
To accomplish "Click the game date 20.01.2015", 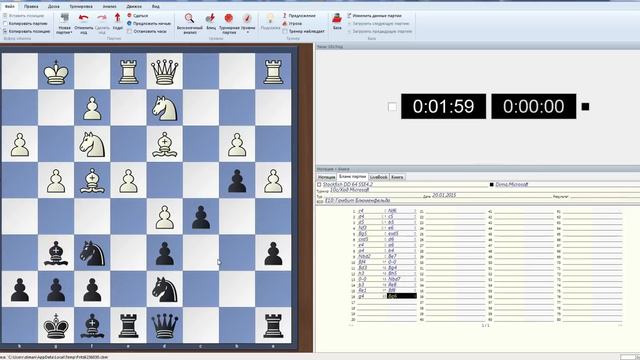I will [444, 196].
